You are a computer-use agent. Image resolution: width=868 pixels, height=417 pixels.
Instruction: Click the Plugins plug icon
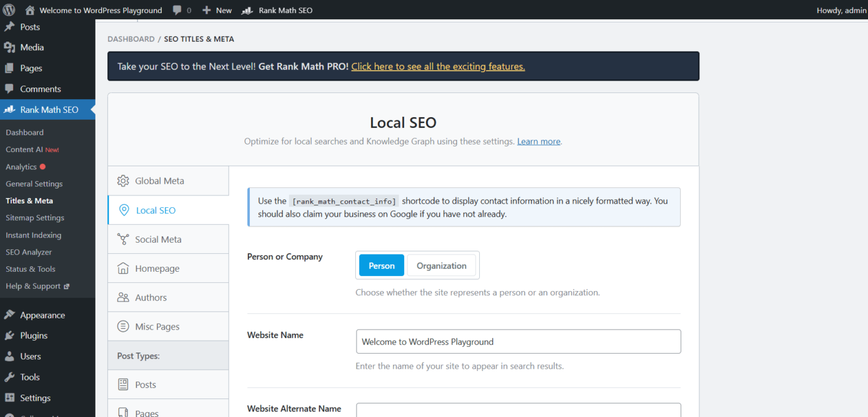tap(9, 336)
